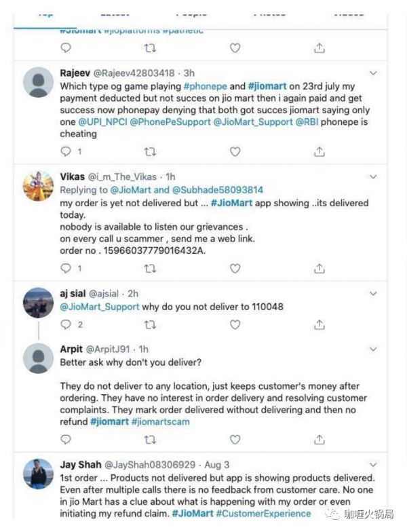Image resolution: width=407 pixels, height=532 pixels.
Task: Retweet Arpit's reply tweet
Action: pos(151,440)
